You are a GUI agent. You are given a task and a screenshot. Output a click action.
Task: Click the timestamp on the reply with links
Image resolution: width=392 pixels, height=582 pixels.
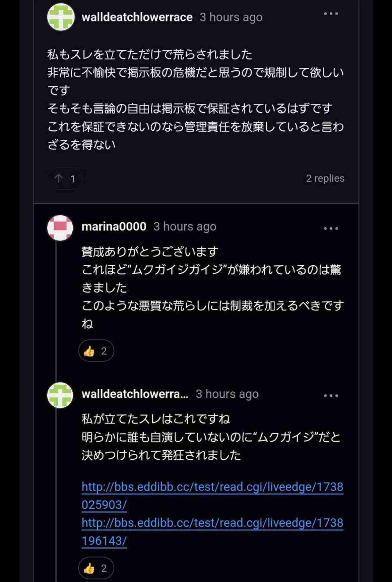(x=227, y=394)
